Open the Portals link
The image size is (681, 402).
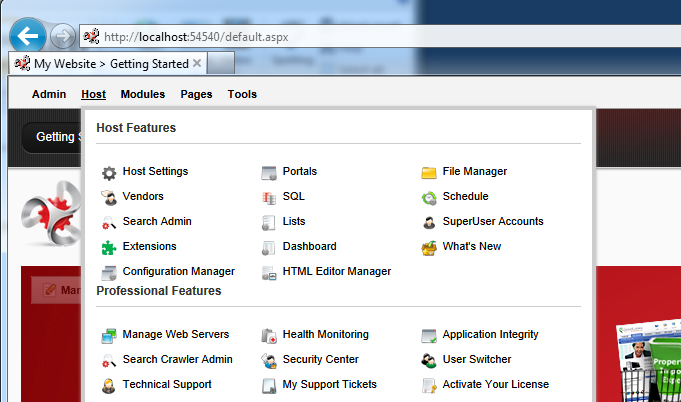click(300, 171)
